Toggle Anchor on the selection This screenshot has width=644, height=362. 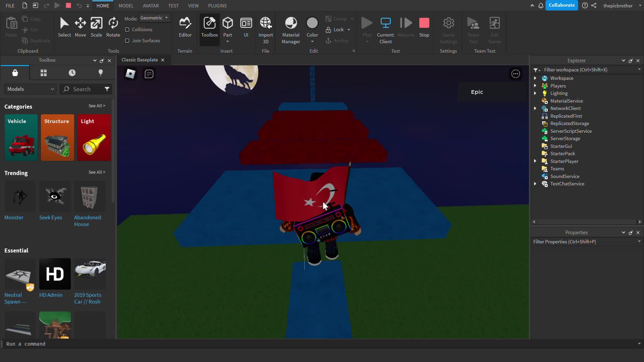(x=337, y=41)
